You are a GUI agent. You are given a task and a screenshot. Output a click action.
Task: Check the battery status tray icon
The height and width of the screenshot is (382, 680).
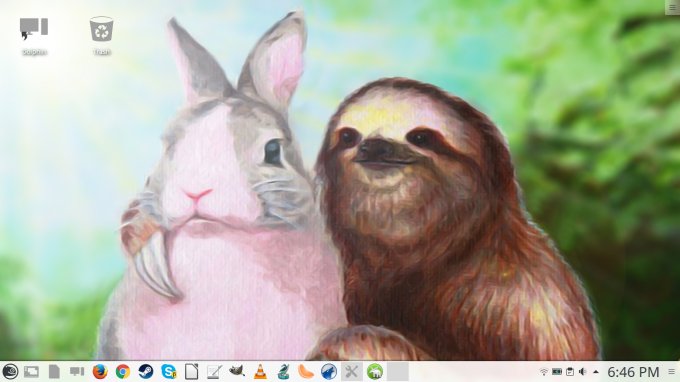(557, 372)
